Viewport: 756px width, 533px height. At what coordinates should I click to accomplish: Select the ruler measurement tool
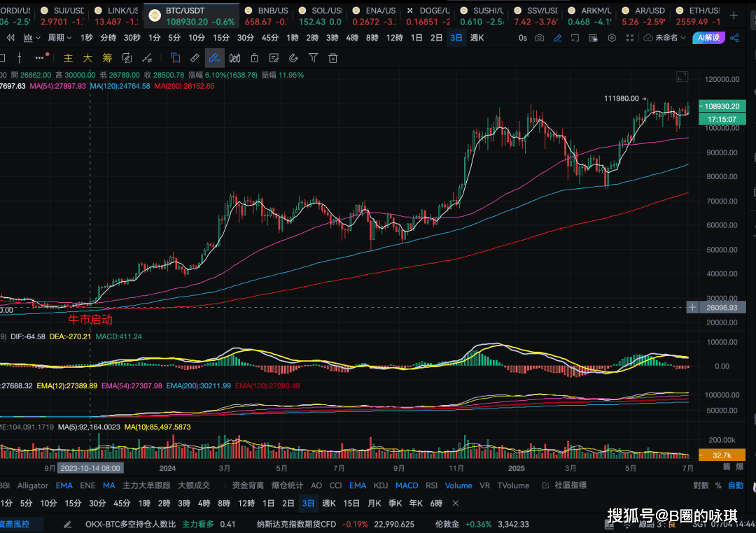pyautogui.click(x=195, y=58)
